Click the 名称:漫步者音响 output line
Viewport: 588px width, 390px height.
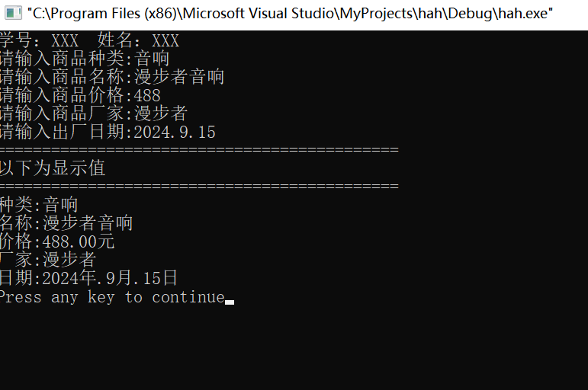pos(66,223)
